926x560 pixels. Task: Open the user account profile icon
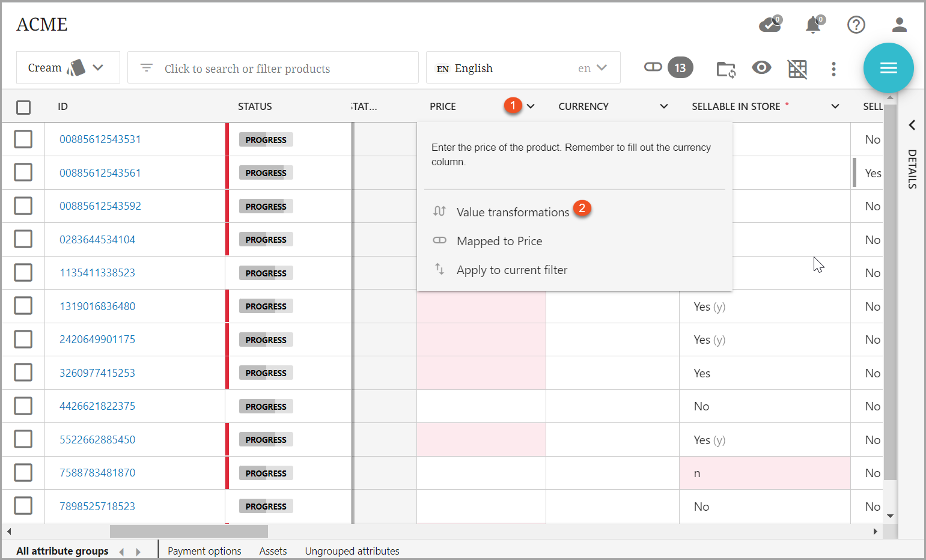899,25
